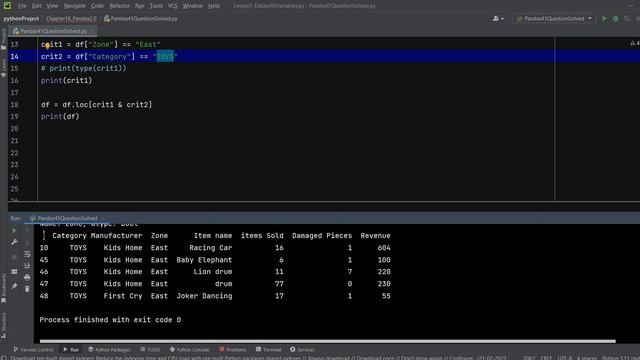
Task: Click line number 14 in the gutter
Action: [14, 56]
